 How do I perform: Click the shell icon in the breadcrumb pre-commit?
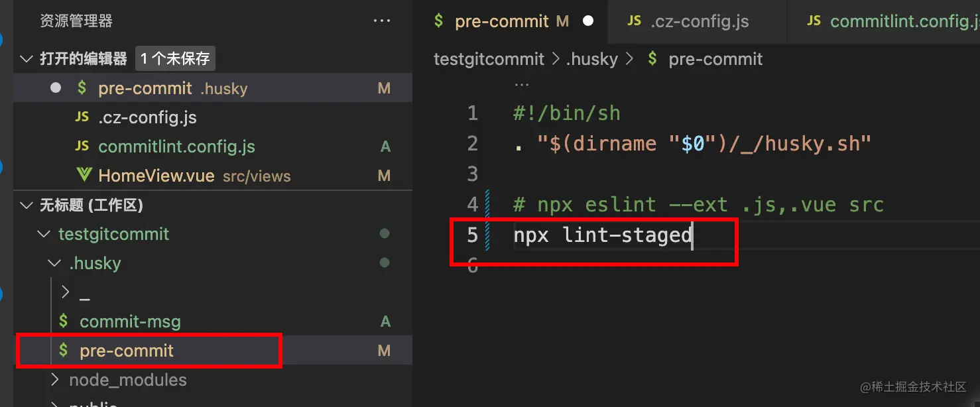pos(653,59)
